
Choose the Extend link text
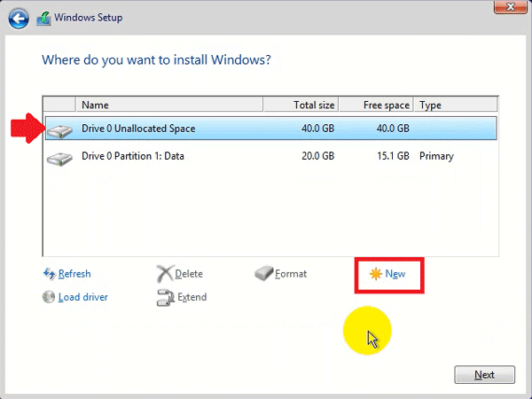point(192,297)
